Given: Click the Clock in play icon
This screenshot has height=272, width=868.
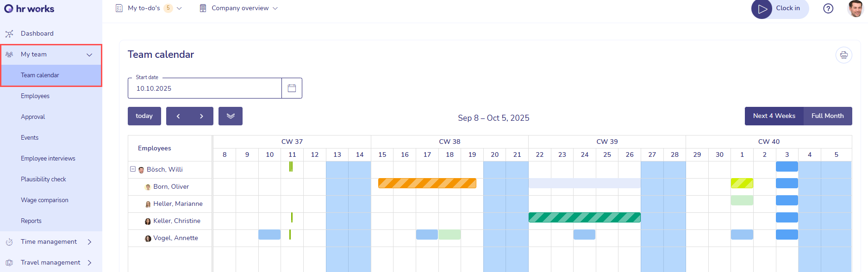Looking at the screenshot, I should coord(762,9).
